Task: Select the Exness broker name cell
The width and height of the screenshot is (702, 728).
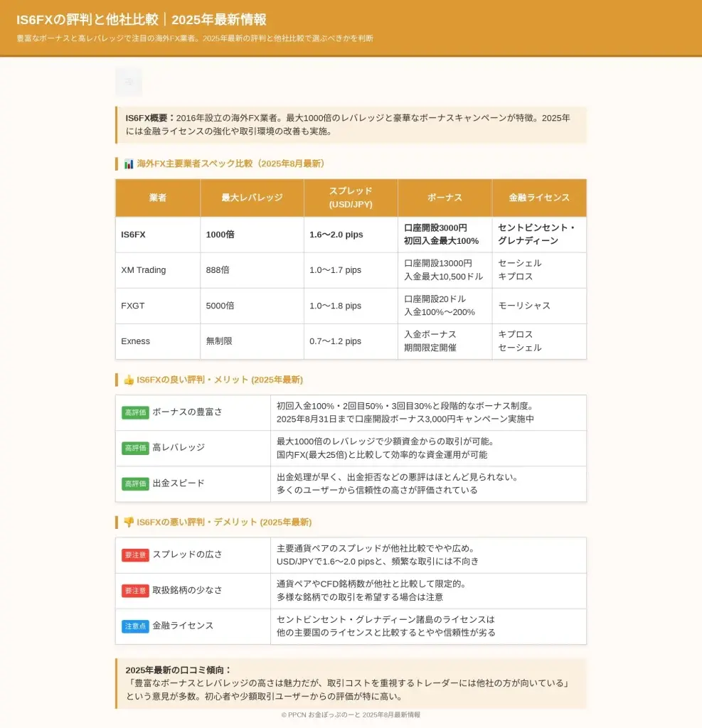Action: [136, 341]
